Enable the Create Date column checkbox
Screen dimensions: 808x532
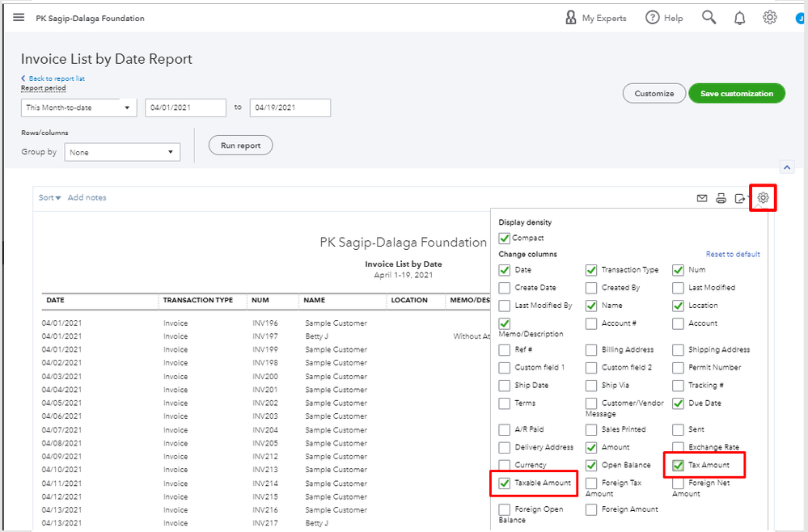click(x=505, y=288)
